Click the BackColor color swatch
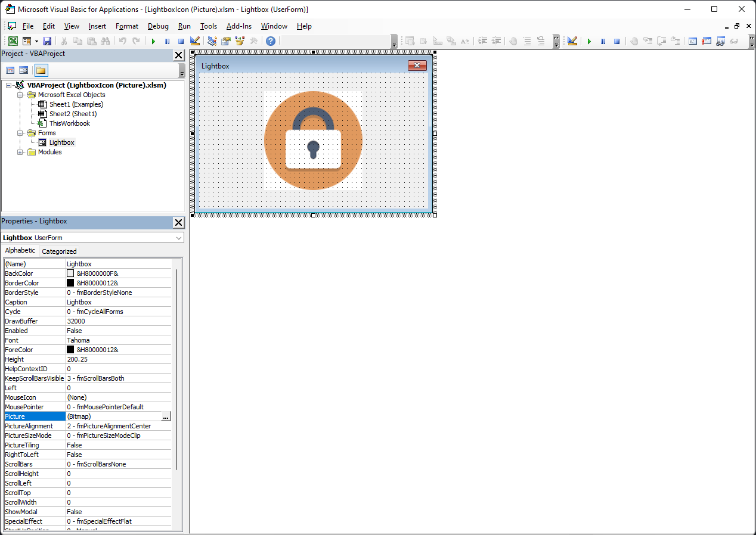 coord(70,273)
